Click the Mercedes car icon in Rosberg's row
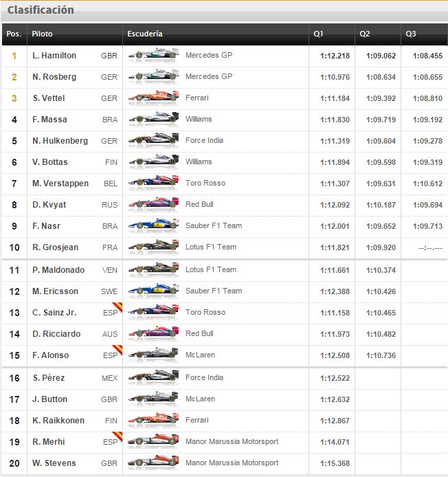448x477 pixels. tap(153, 76)
